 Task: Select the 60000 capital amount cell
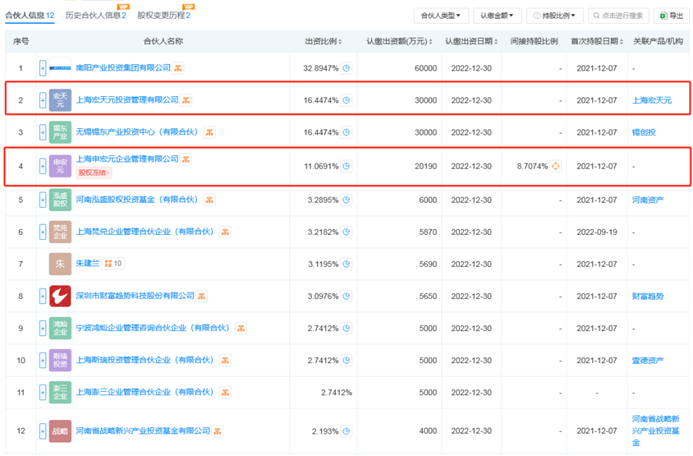(x=426, y=68)
